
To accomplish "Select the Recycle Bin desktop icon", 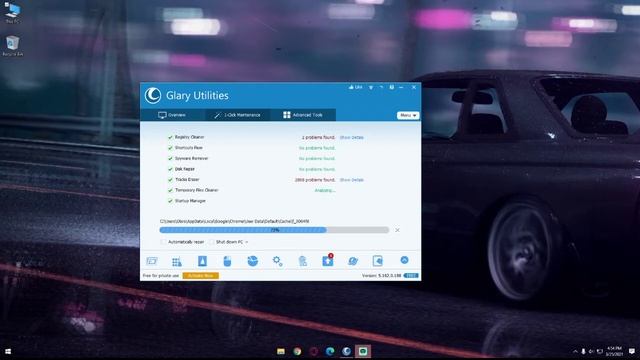I will pyautogui.click(x=13, y=46).
